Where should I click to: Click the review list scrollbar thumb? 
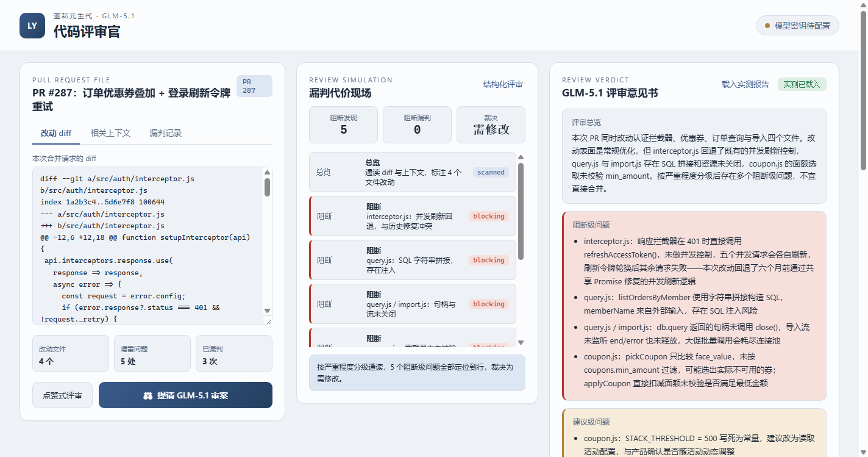tap(521, 211)
